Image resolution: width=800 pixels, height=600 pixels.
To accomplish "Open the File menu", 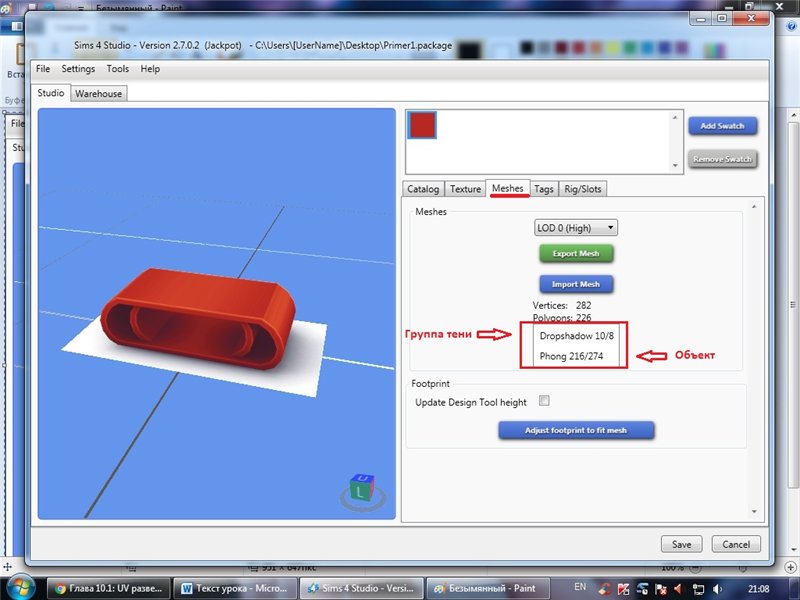I will click(x=43, y=69).
